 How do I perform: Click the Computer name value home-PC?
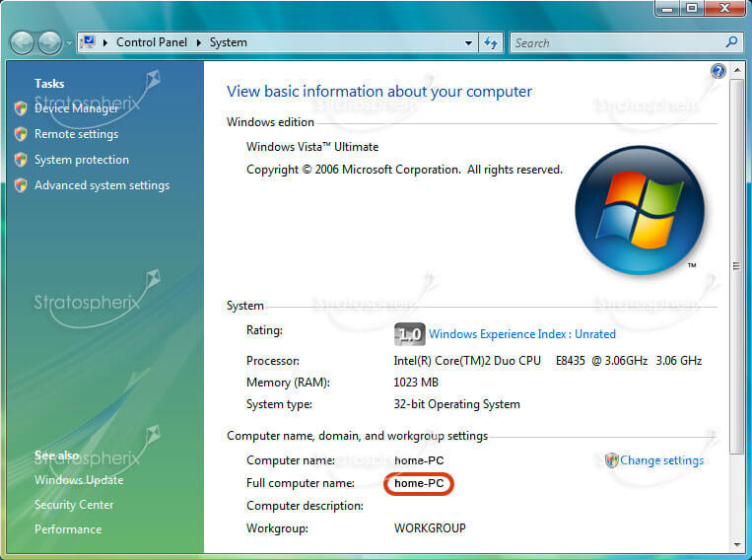click(419, 460)
